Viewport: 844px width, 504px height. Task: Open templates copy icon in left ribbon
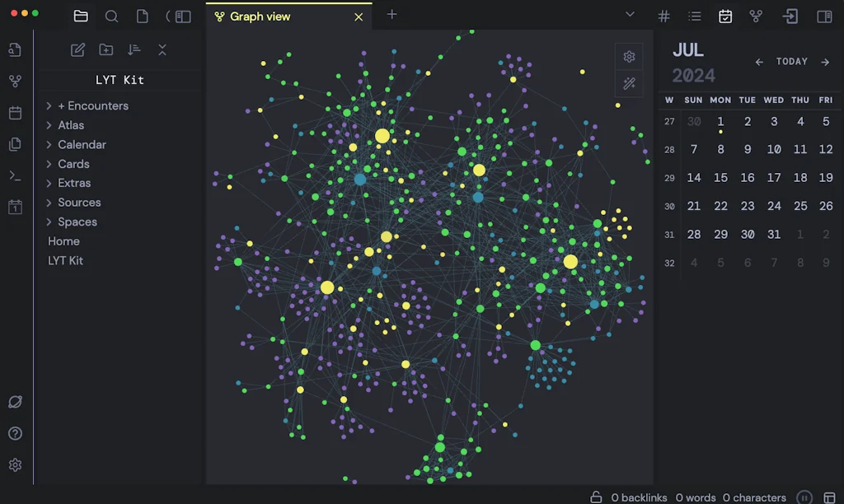pos(15,143)
